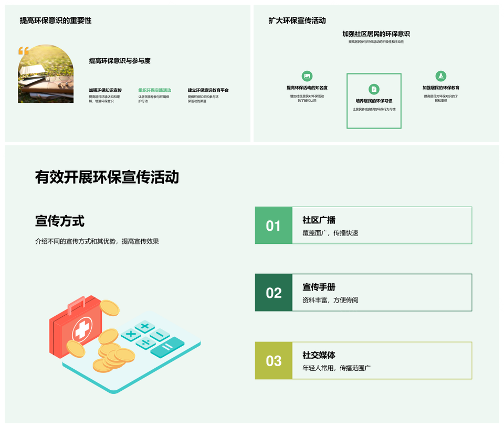Click the green highlighted 组织环保实践活动 heading
This screenshot has height=428, width=504.
coord(155,90)
